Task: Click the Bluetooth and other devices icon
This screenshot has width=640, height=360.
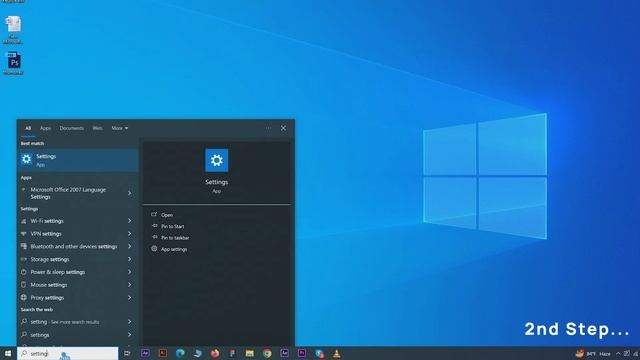Action: pos(24,247)
